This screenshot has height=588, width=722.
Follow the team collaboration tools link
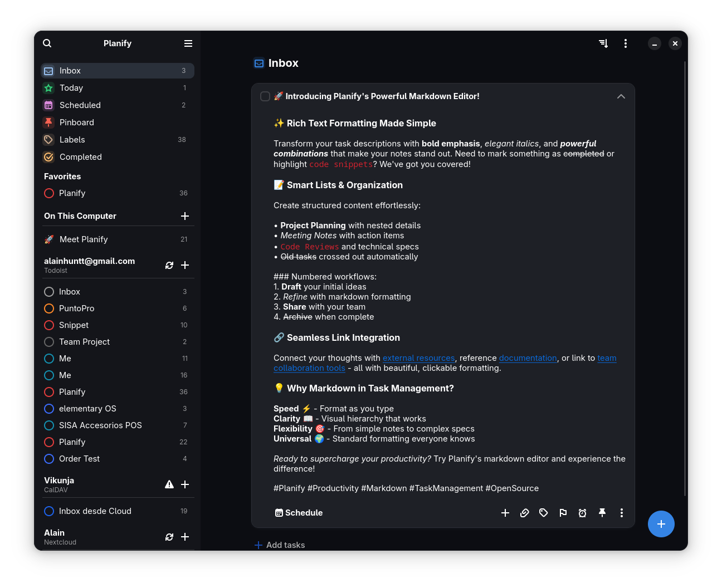309,368
